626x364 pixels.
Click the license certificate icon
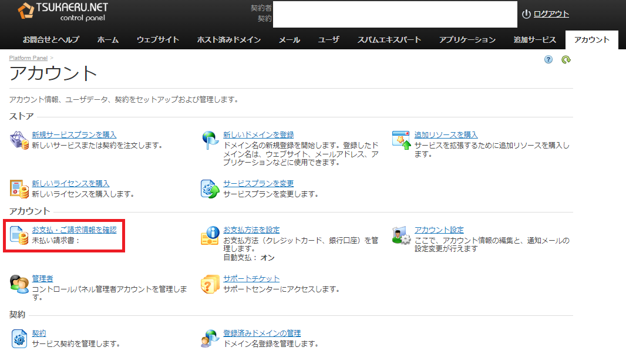pos(19,189)
